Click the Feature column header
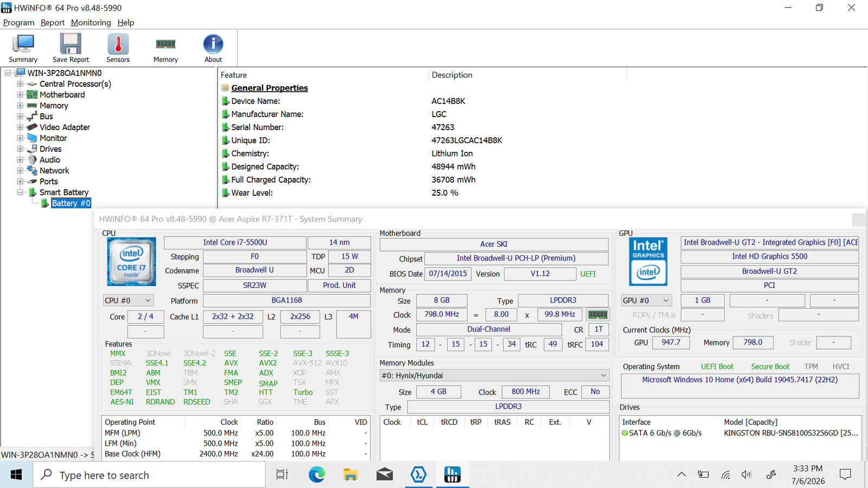 point(323,75)
